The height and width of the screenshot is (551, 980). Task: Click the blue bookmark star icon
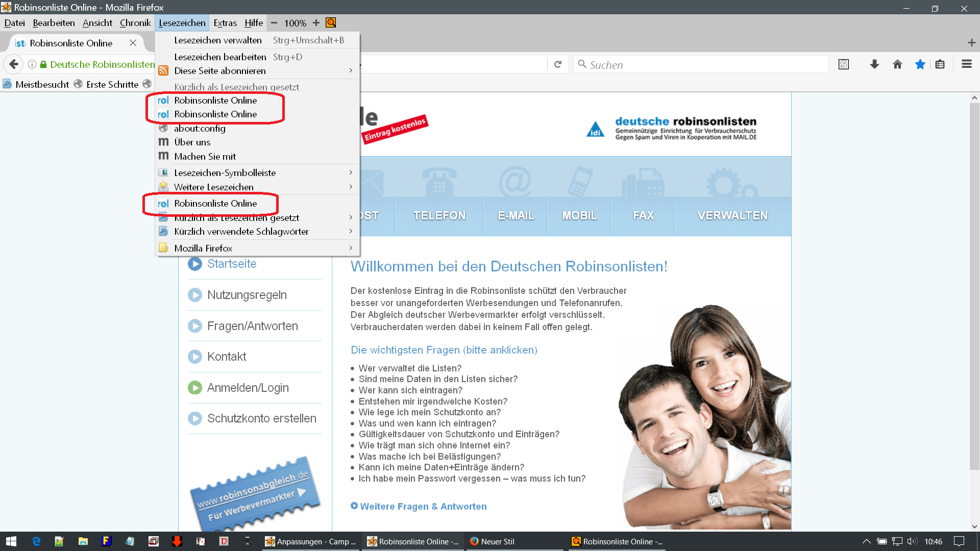pyautogui.click(x=920, y=64)
